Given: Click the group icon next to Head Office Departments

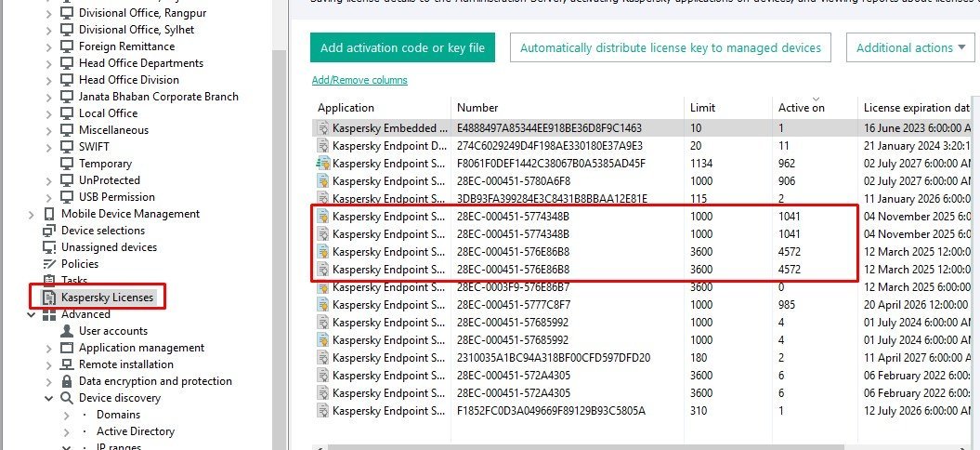Looking at the screenshot, I should tap(67, 63).
